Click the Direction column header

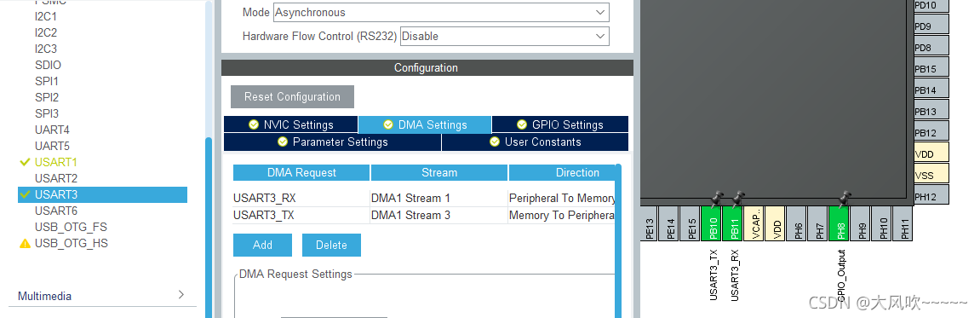[563, 173]
